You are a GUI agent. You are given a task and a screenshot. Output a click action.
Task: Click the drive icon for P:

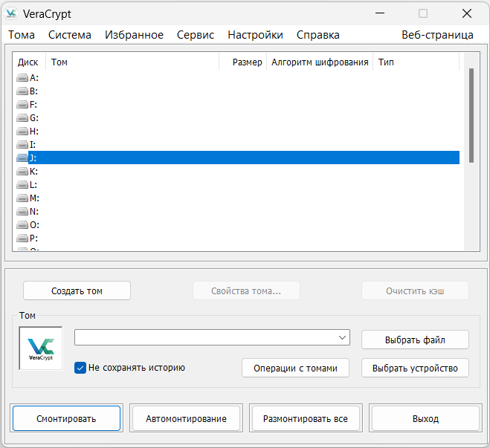22,238
